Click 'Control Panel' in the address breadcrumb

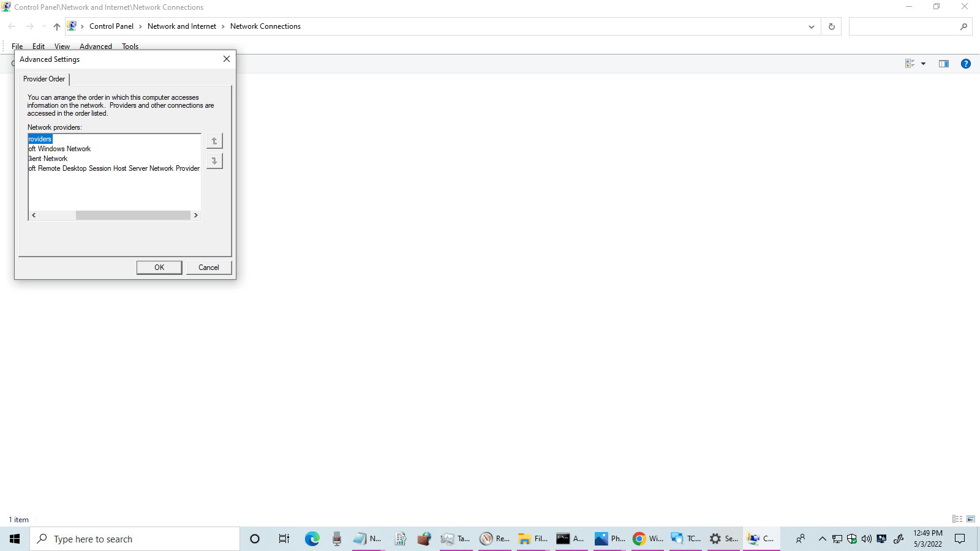click(111, 26)
